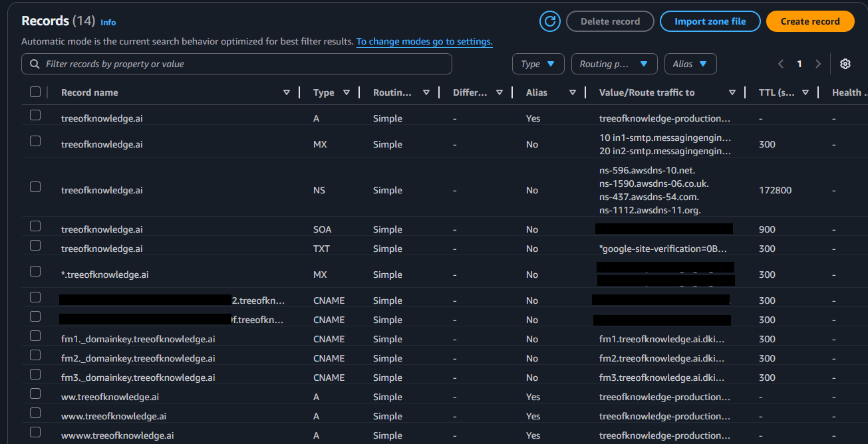Click the filter records search field
This screenshot has width=868, height=444.
[237, 64]
